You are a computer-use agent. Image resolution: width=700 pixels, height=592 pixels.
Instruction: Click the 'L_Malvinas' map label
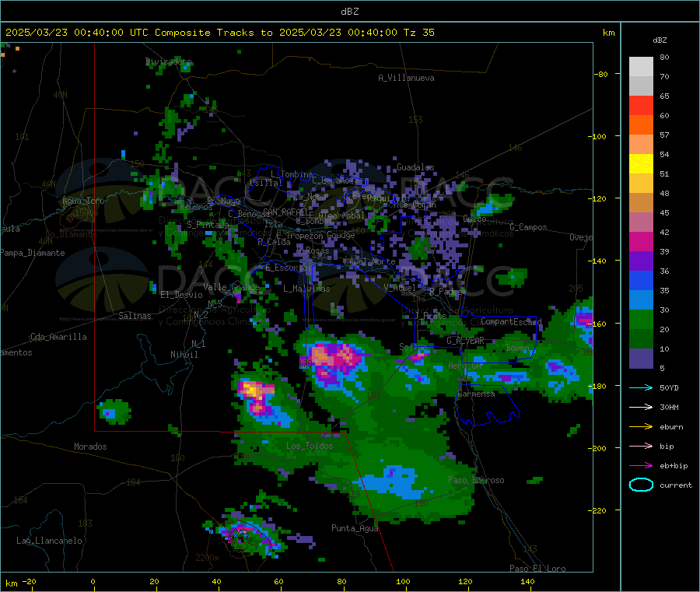pos(306,289)
